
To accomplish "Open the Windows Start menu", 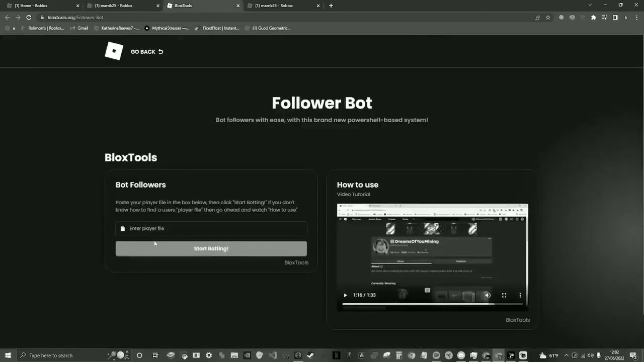I will point(8,355).
